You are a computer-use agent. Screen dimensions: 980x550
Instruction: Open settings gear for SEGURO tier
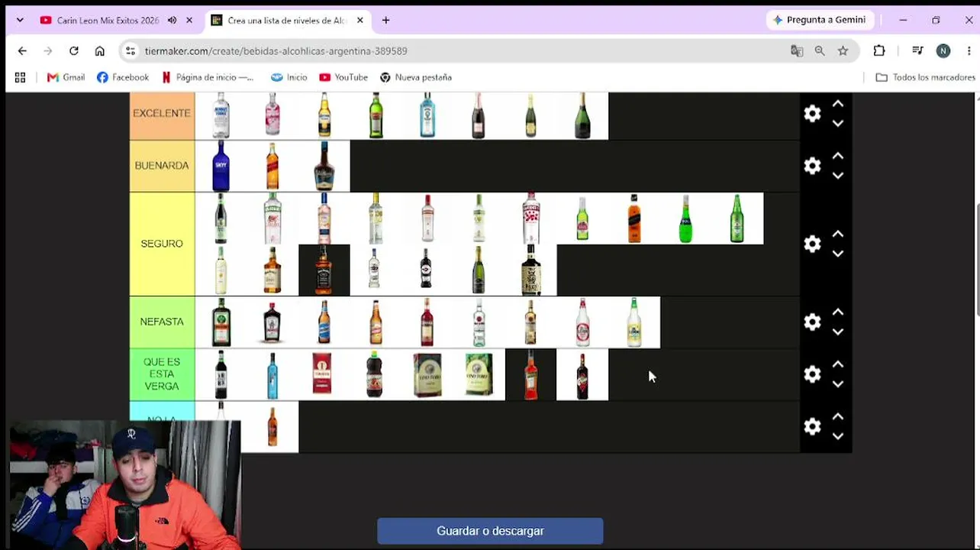(812, 244)
